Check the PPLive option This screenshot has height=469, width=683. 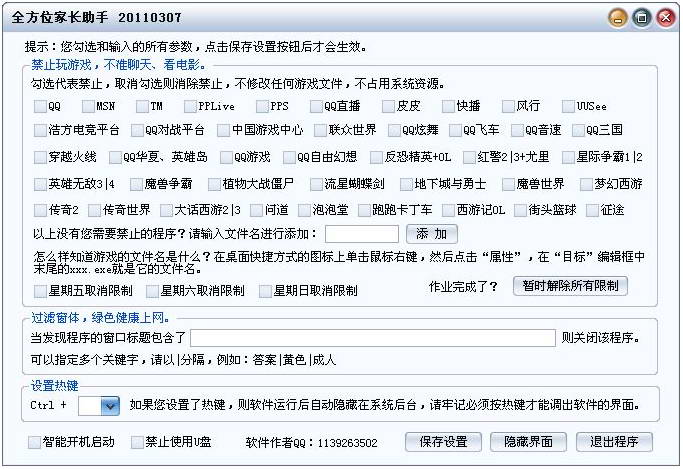coord(190,106)
